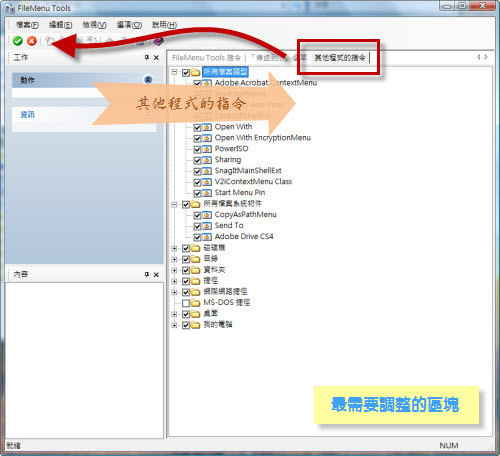
Task: Click the 動作 section header
Action: coord(84,80)
